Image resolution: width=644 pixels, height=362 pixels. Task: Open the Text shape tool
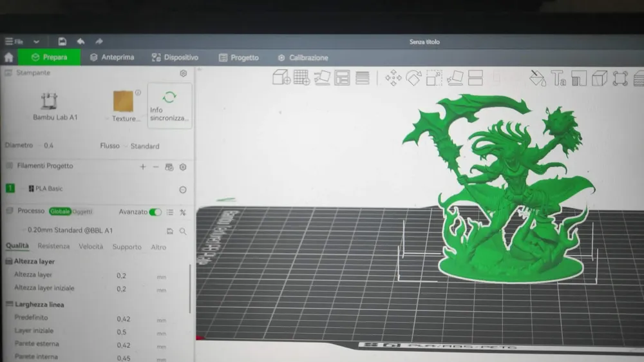558,78
